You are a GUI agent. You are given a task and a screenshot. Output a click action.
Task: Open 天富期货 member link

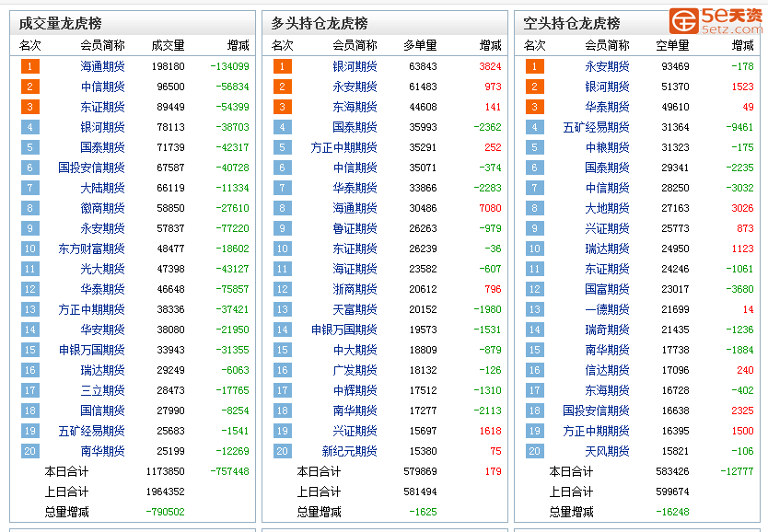click(x=355, y=309)
